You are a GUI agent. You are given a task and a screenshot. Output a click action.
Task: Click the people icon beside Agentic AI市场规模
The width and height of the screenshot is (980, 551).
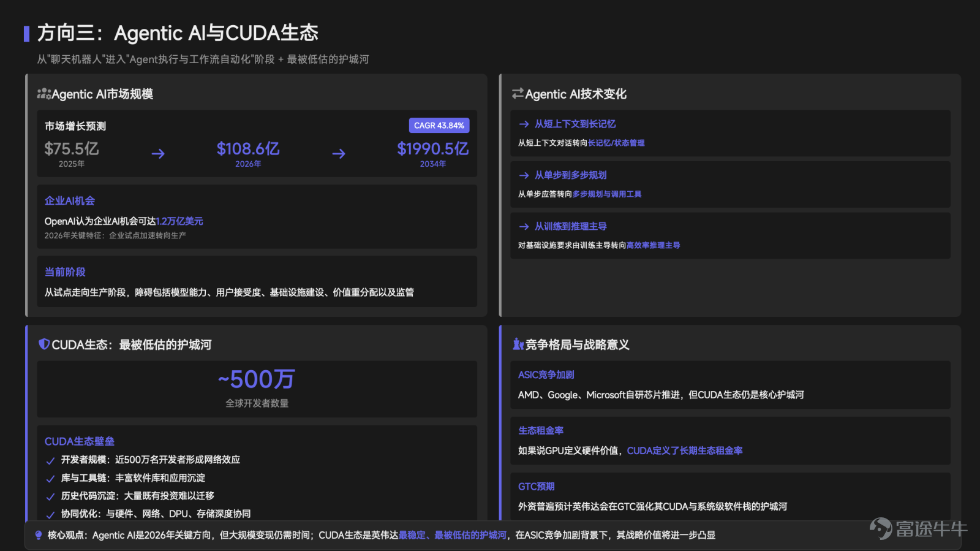44,94
